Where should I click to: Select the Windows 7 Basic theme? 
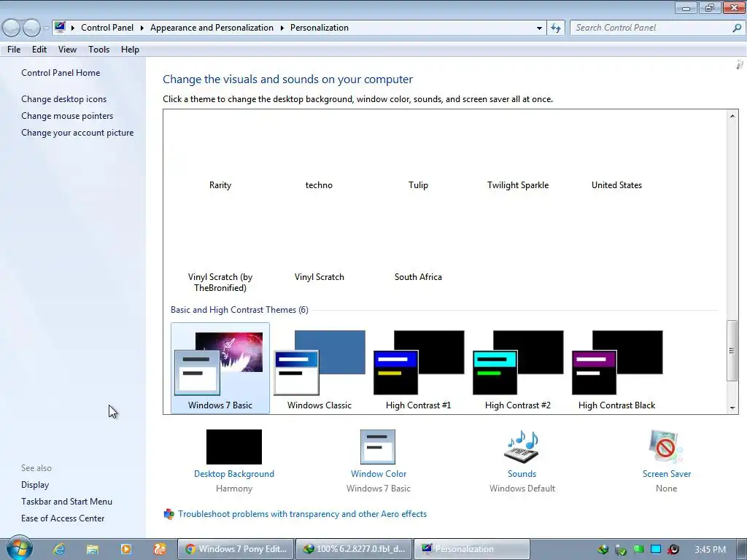[x=220, y=368]
